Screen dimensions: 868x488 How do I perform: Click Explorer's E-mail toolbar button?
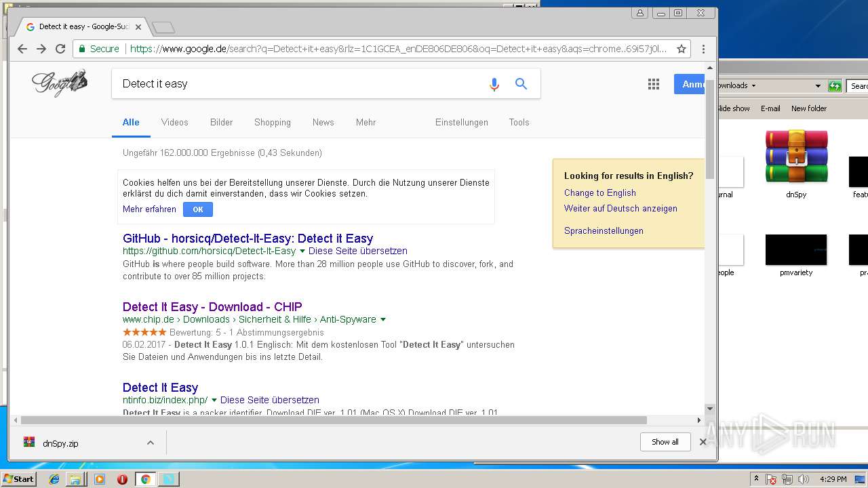[770, 108]
